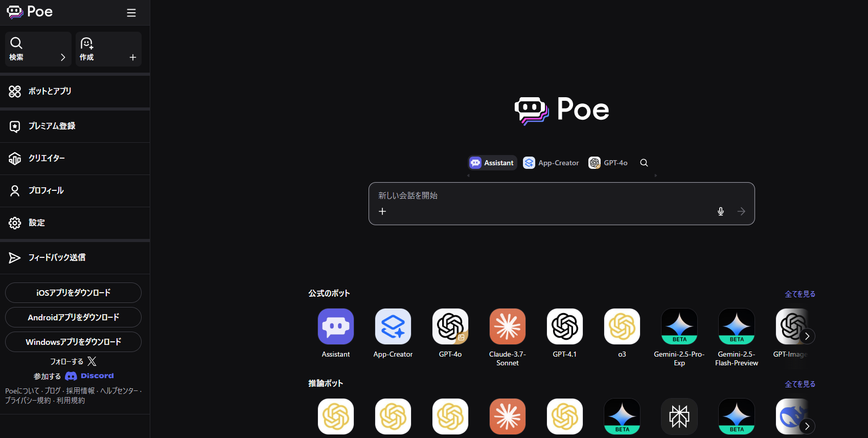Click Androidアプリをダウンロード button
The width and height of the screenshot is (868, 438).
pyautogui.click(x=73, y=317)
